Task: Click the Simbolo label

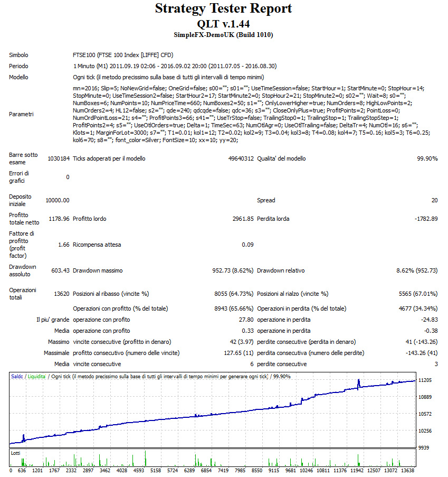Action: tap(18, 55)
